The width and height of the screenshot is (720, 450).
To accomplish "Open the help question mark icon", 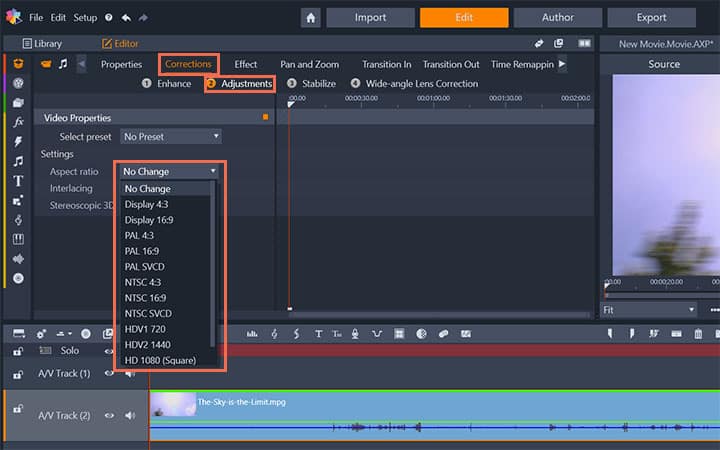I will pos(108,17).
